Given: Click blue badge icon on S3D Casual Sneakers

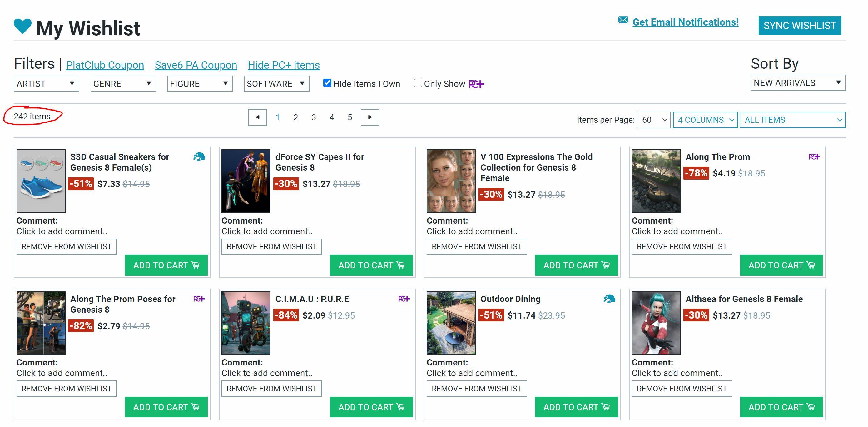Looking at the screenshot, I should [199, 157].
